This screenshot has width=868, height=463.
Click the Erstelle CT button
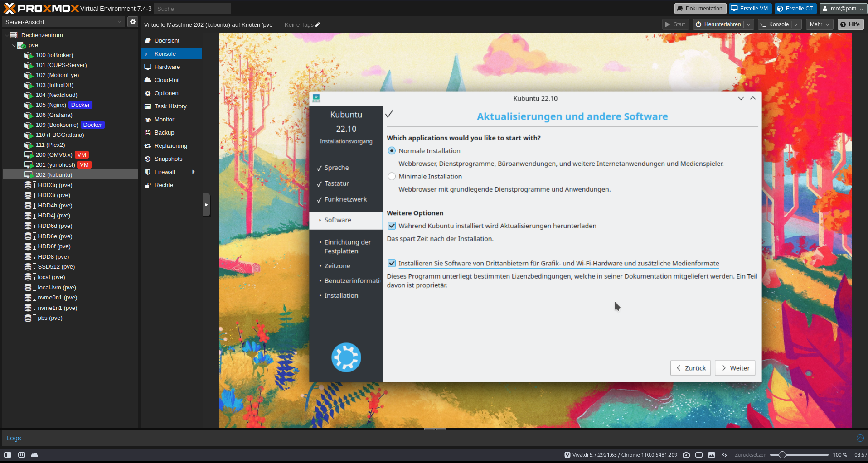tap(795, 9)
